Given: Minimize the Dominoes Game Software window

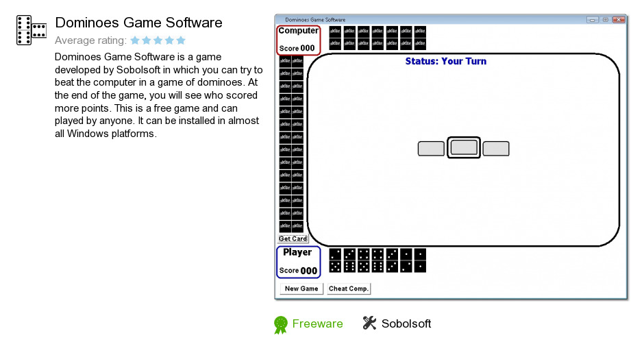Looking at the screenshot, I should click(592, 20).
